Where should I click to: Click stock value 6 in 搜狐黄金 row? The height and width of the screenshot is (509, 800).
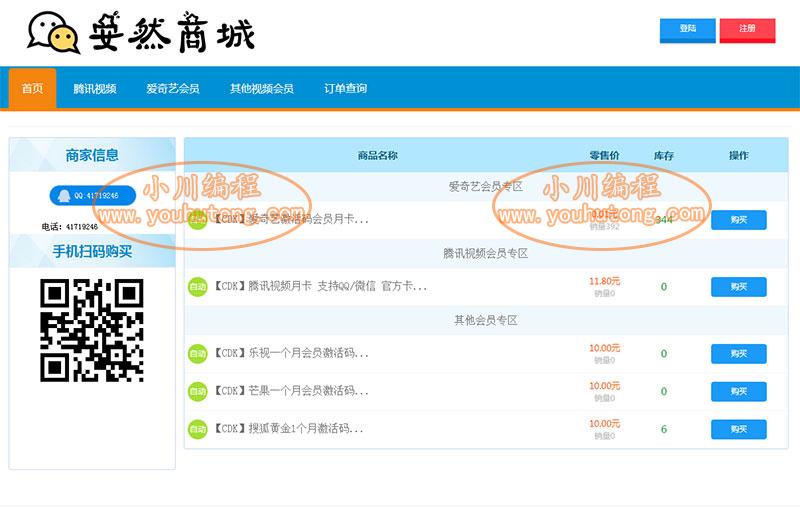point(664,429)
